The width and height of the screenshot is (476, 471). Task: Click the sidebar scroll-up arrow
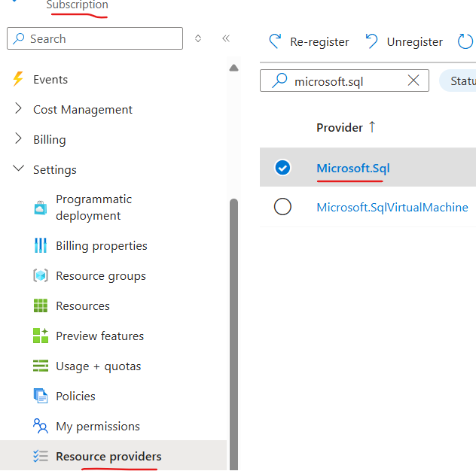[233, 67]
